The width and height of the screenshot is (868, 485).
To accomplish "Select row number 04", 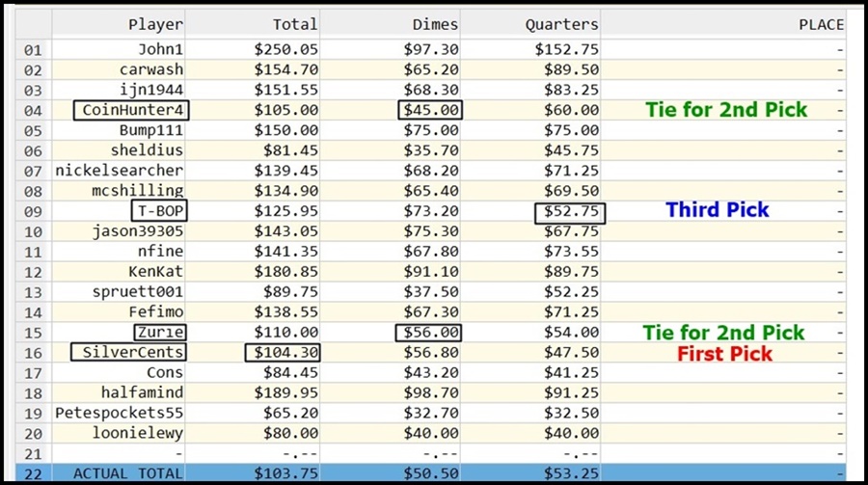I will (33, 110).
